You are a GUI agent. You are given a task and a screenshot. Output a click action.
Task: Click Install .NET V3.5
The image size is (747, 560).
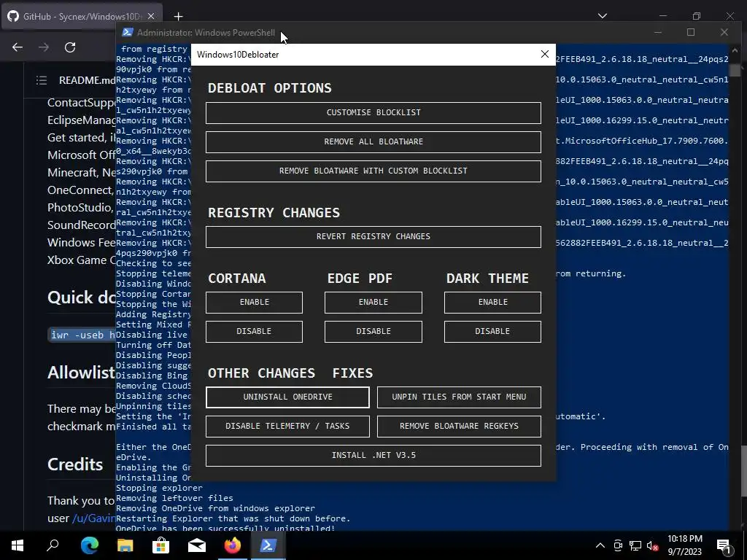click(x=373, y=455)
